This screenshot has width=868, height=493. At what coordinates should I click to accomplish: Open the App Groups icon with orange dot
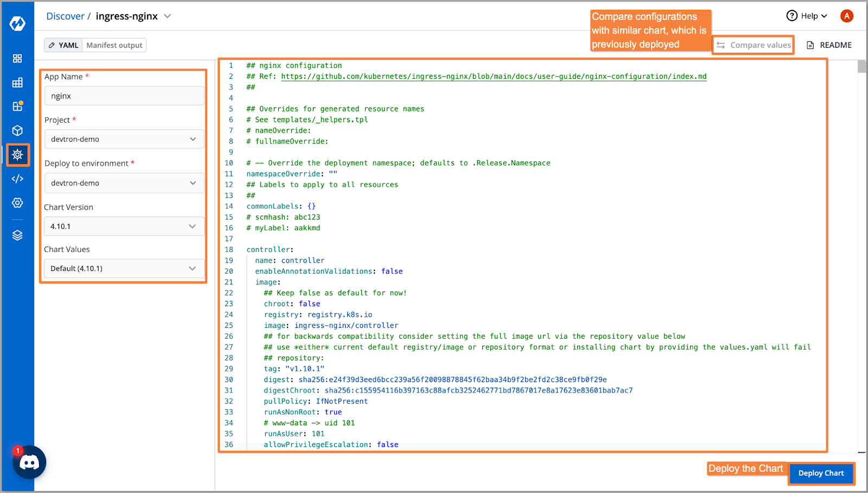(x=17, y=106)
